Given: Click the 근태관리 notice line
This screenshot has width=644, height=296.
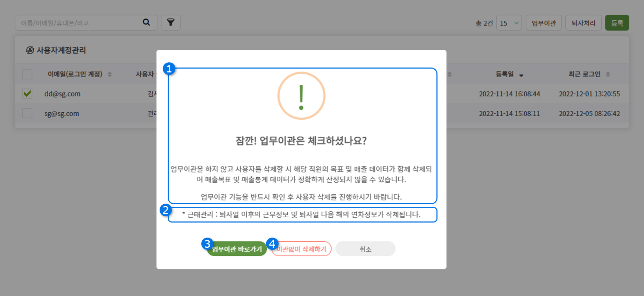Looking at the screenshot, I should [301, 214].
